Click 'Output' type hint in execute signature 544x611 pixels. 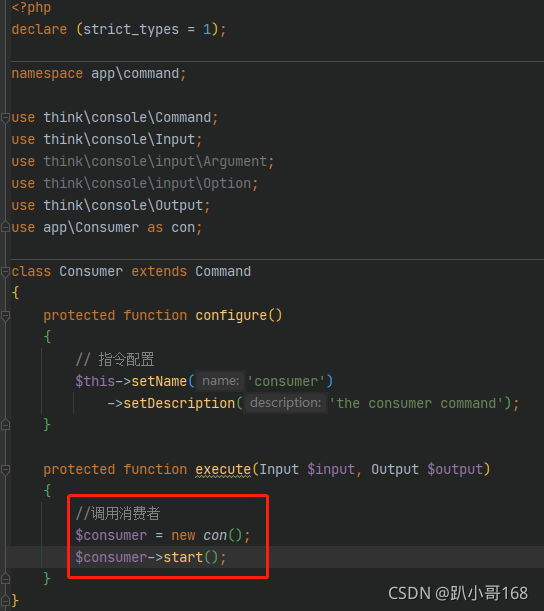395,470
